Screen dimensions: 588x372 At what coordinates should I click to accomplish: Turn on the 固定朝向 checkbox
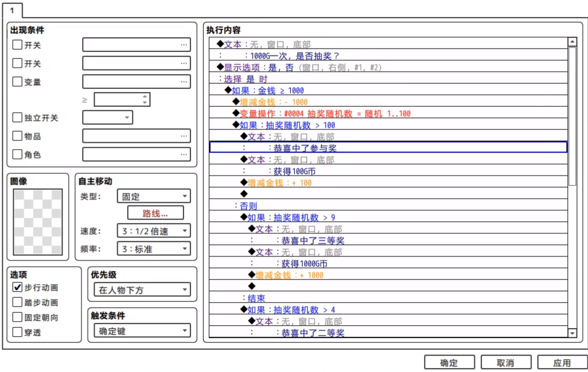click(17, 317)
